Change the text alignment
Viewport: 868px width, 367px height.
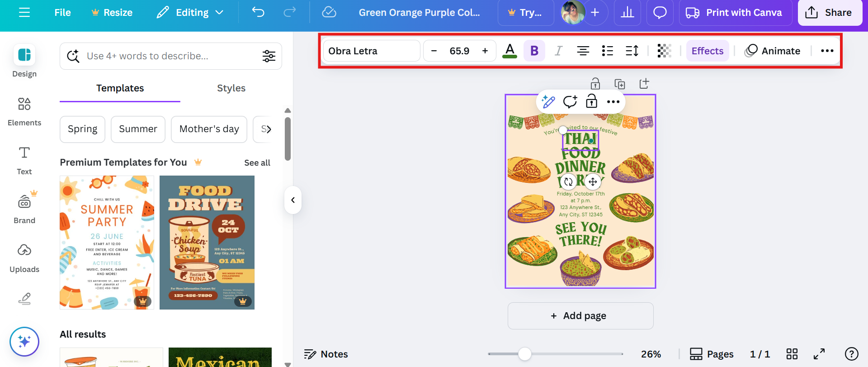tap(583, 51)
